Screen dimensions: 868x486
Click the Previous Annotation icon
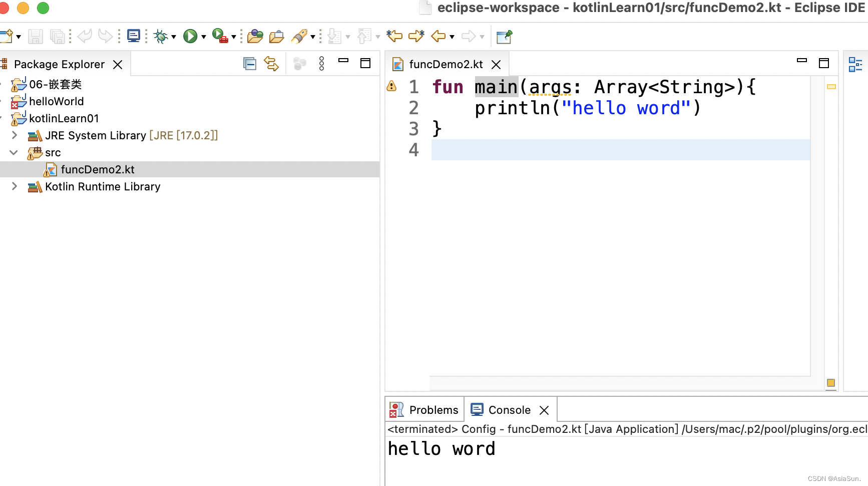click(364, 36)
